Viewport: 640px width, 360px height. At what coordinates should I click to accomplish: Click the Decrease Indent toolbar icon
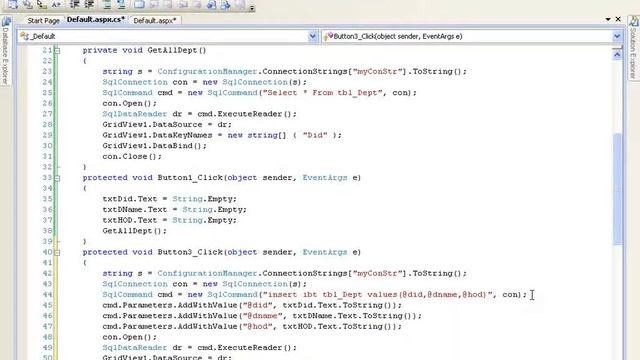tap(74, 4)
